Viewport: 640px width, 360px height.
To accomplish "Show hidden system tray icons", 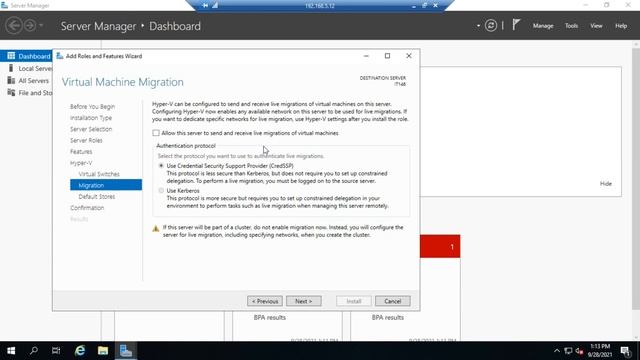I will click(x=557, y=351).
